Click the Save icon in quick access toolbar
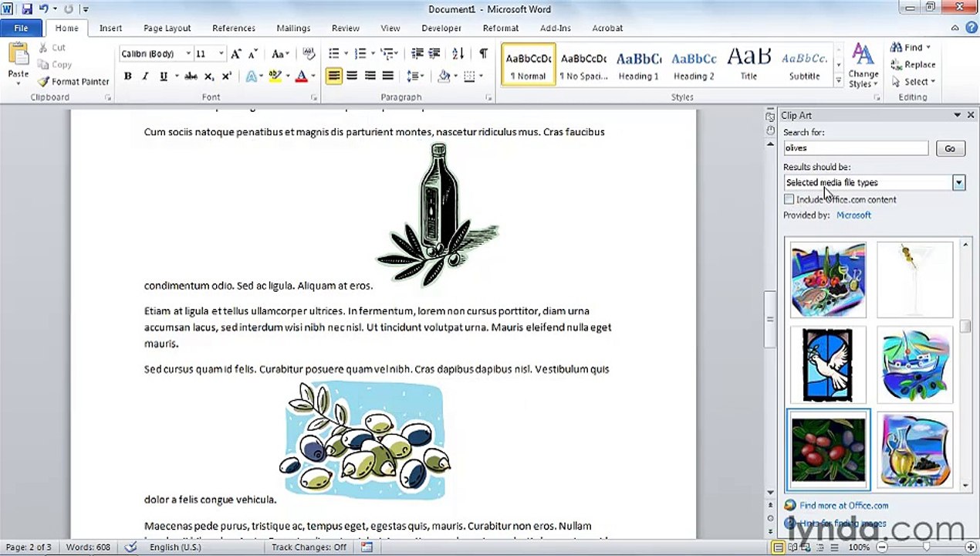The image size is (980, 556). coord(27,9)
